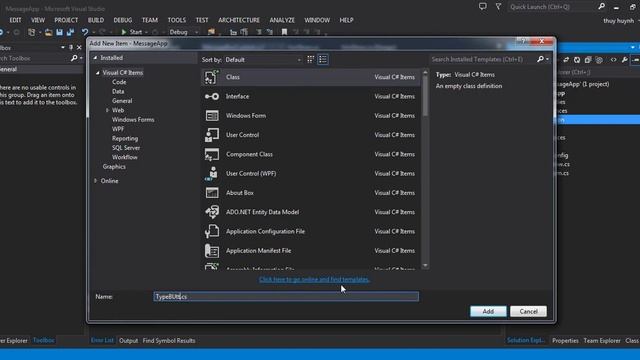This screenshot has height=360, width=640.
Task: Choose Application Manifest File icon
Action: coord(211,251)
